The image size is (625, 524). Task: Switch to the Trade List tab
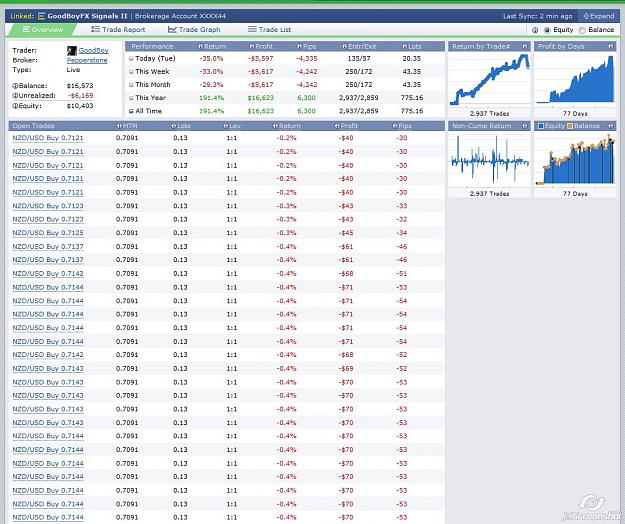tap(269, 29)
